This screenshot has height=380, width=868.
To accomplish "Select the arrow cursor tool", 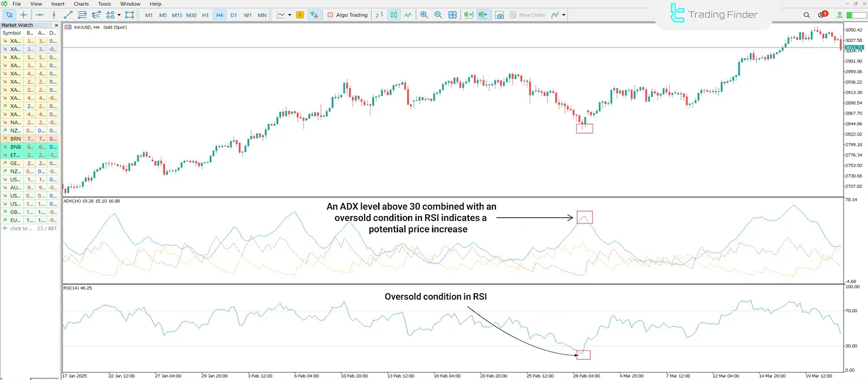I will pyautogui.click(x=9, y=15).
